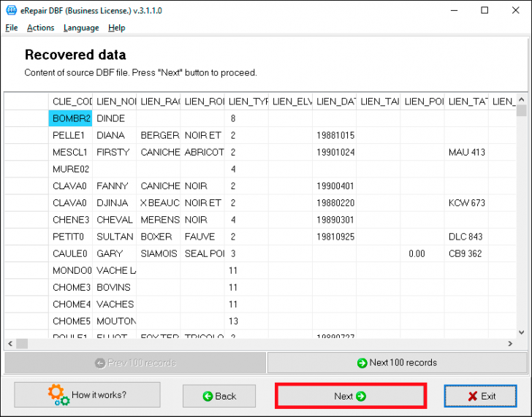This screenshot has width=532, height=417.
Task: Select the CHENE3 cell
Action: tap(70, 220)
